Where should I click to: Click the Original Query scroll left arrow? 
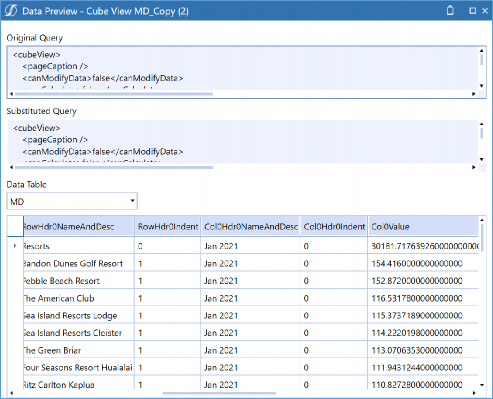[11, 94]
